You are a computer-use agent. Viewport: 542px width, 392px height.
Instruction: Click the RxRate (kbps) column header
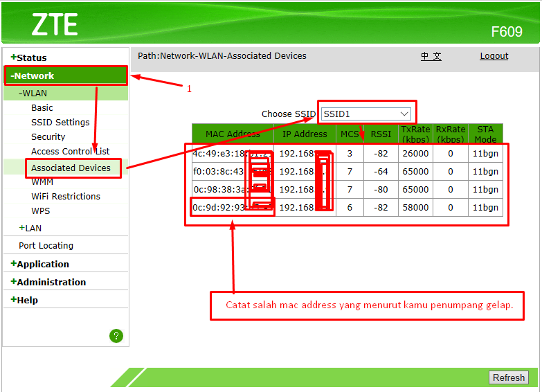[x=451, y=134]
